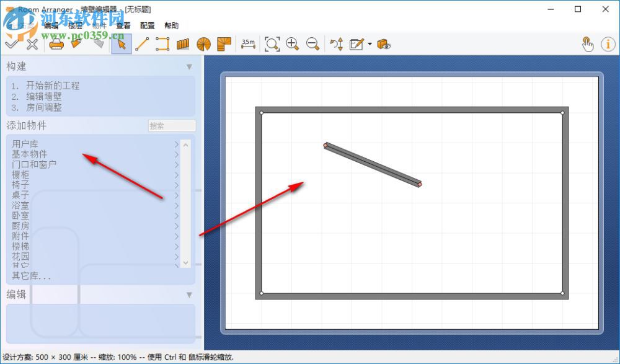Viewport: 620px width, 364px height.
Task: Expand the 椅子 category
Action: pyautogui.click(x=95, y=185)
